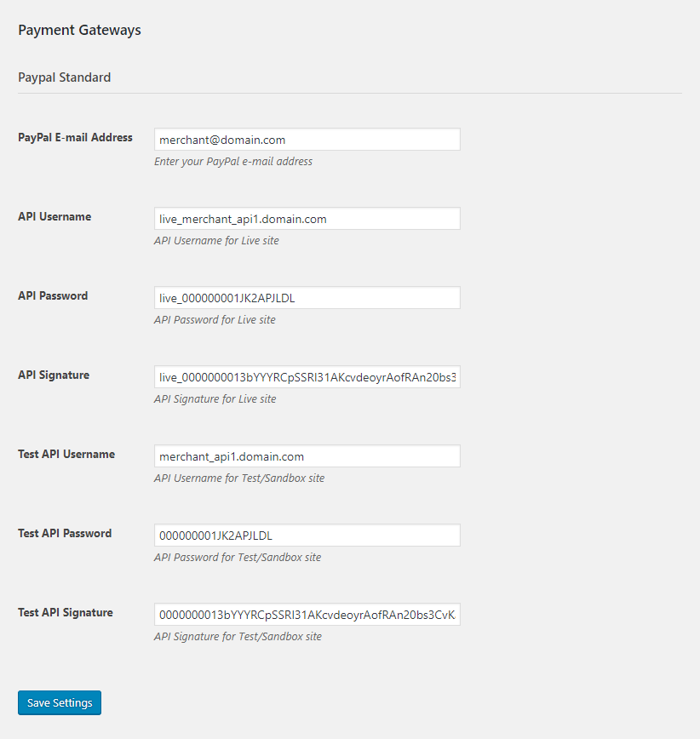Viewport: 700px width, 739px height.
Task: Click the "API Signature" label
Action: tap(54, 375)
